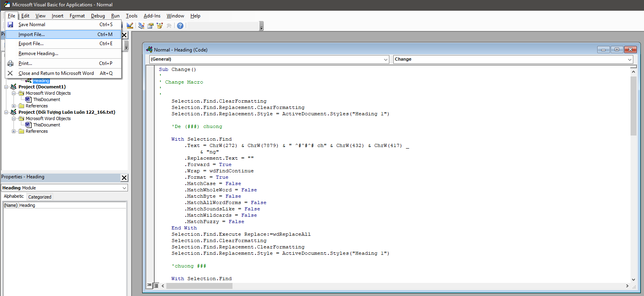The width and height of the screenshot is (644, 296).
Task: Switch to Procedure View at bottom-left of code
Action: (150, 285)
